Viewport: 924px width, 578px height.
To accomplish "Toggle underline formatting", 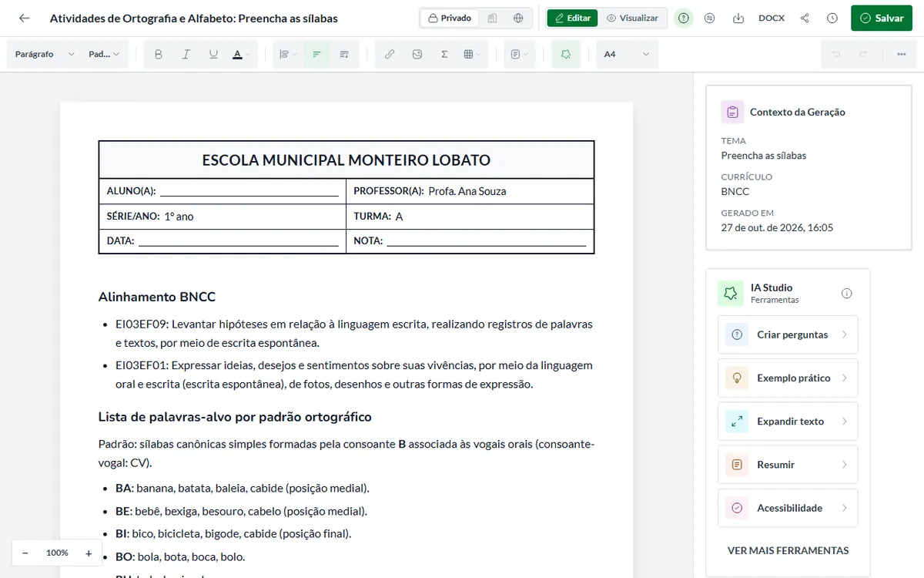I will click(213, 54).
